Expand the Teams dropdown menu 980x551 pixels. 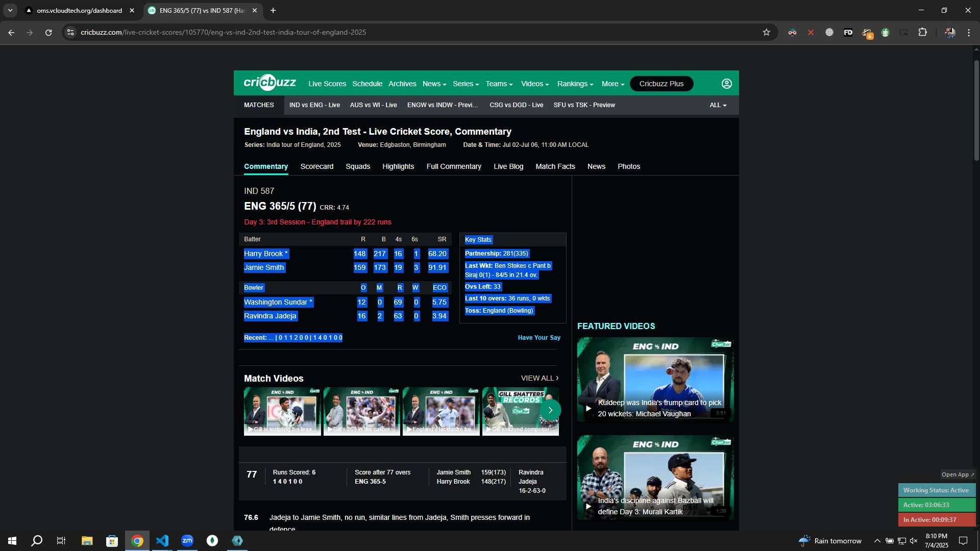click(499, 84)
